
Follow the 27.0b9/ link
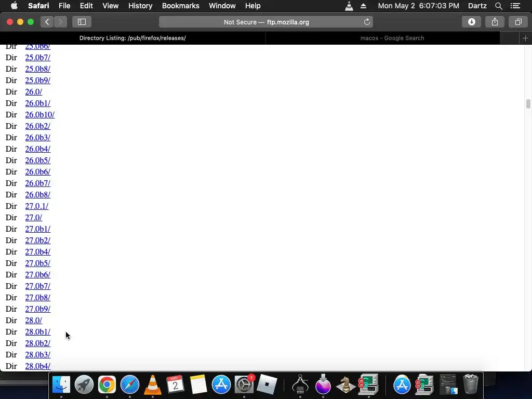tap(37, 309)
